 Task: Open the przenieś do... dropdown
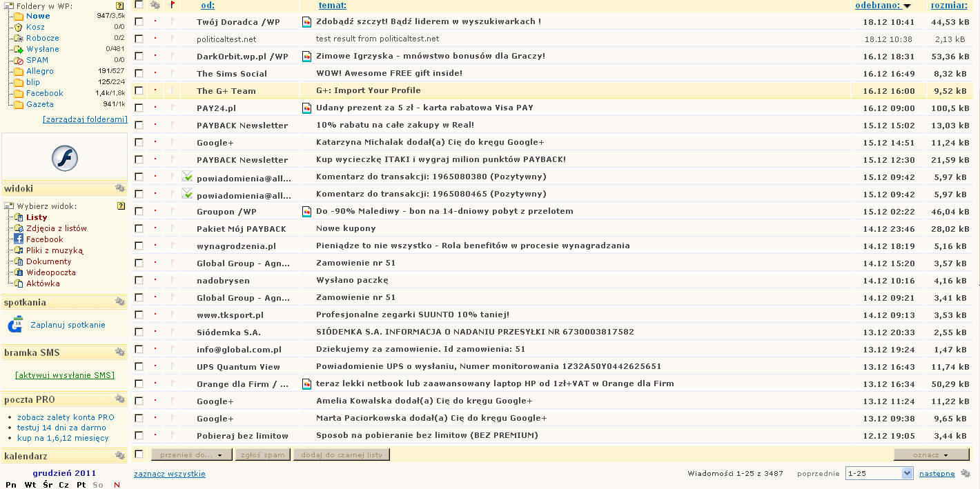pos(192,455)
